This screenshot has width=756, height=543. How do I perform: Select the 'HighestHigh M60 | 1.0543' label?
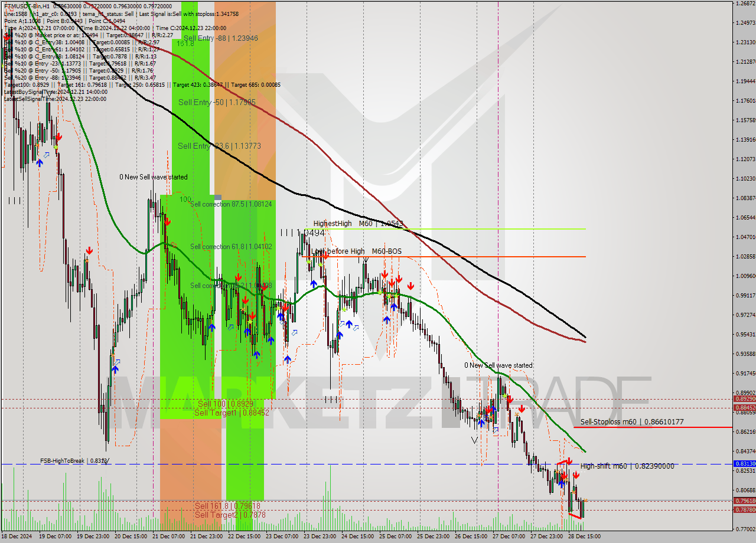[358, 224]
